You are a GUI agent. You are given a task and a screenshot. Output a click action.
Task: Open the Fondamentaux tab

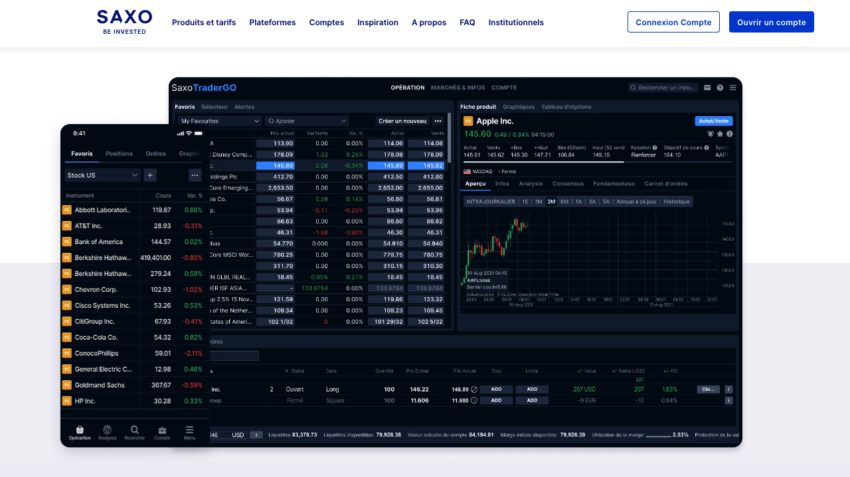[614, 184]
